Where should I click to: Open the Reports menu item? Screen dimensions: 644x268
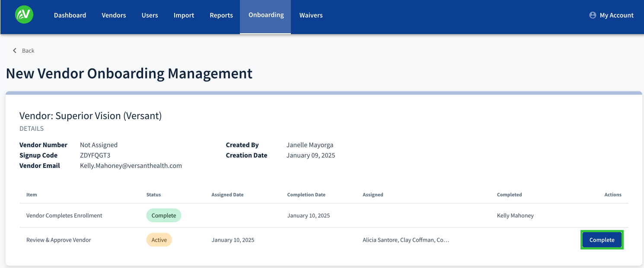pyautogui.click(x=221, y=15)
